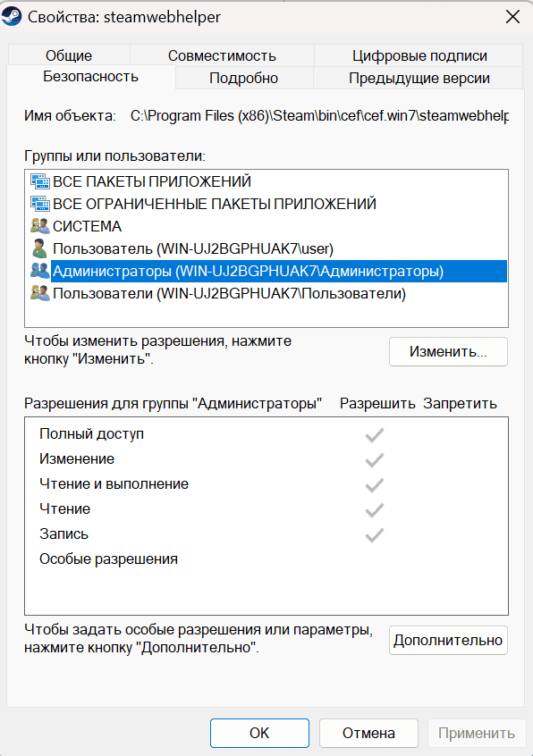Confirm with the OK button
The image size is (533, 756).
click(x=259, y=733)
